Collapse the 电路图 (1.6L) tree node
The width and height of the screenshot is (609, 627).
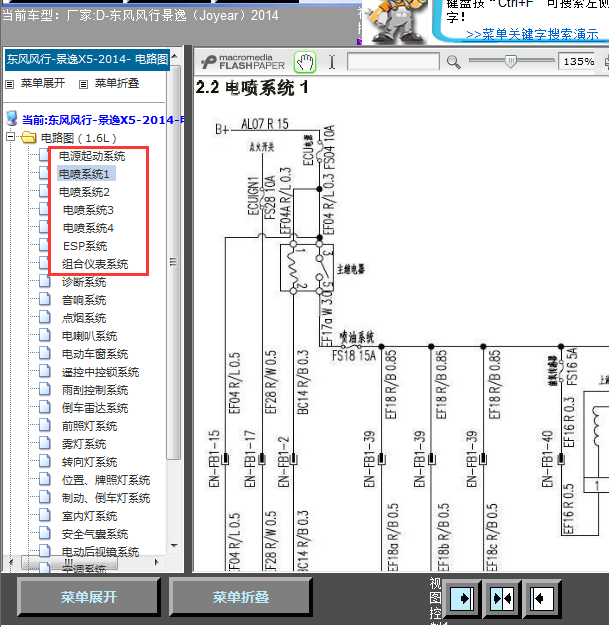[x=10, y=137]
